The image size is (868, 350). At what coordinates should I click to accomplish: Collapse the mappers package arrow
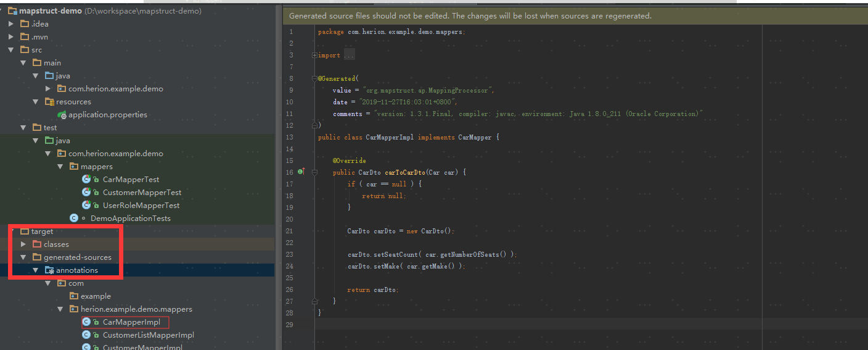(x=60, y=167)
